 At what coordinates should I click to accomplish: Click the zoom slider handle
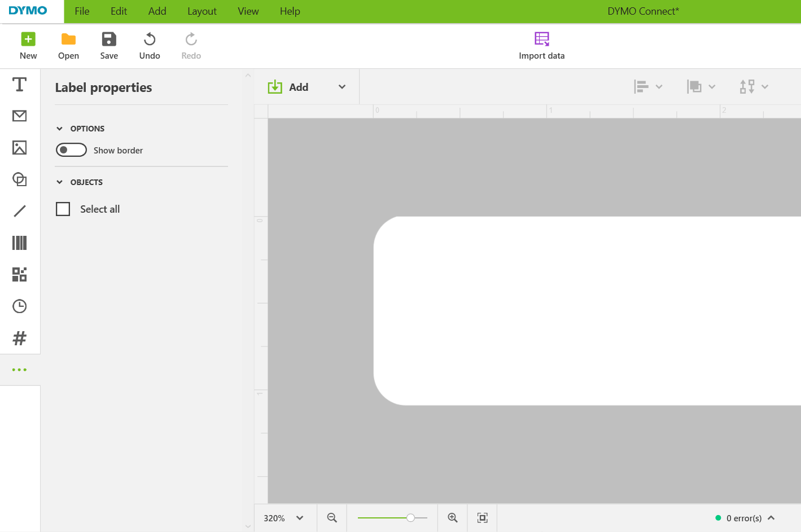411,518
